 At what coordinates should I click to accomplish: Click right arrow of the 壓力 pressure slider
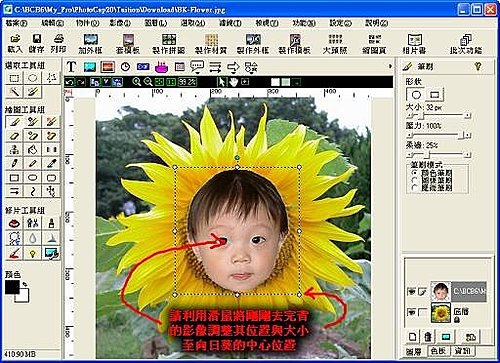coord(468,135)
